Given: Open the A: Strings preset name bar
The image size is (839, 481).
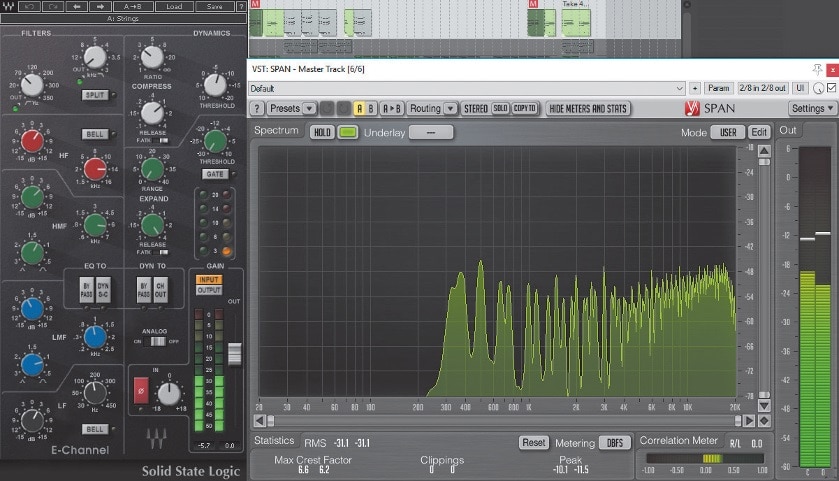Looking at the screenshot, I should point(123,19).
